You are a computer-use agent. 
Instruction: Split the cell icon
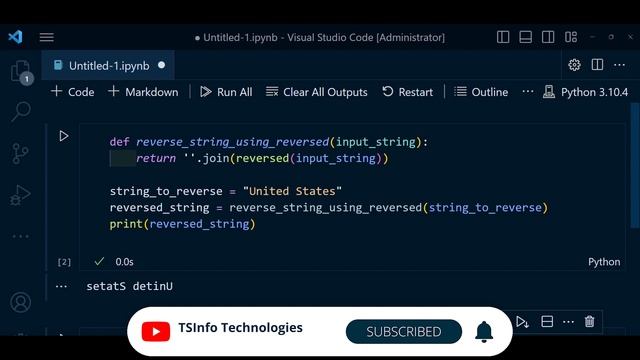tap(547, 322)
